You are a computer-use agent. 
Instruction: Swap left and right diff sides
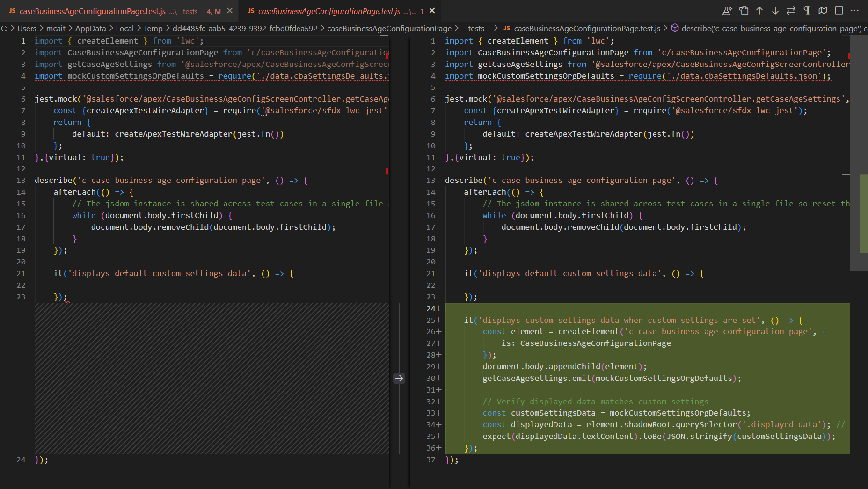791,11
